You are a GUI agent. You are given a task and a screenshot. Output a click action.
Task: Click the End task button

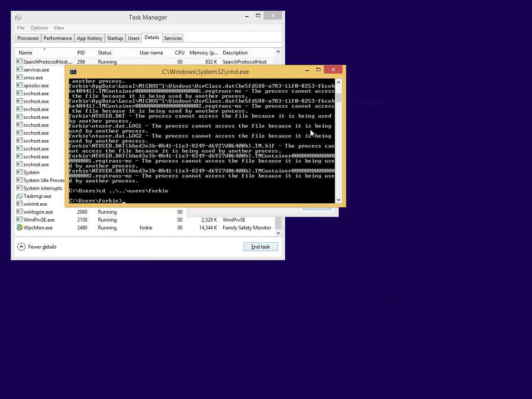pyautogui.click(x=261, y=247)
